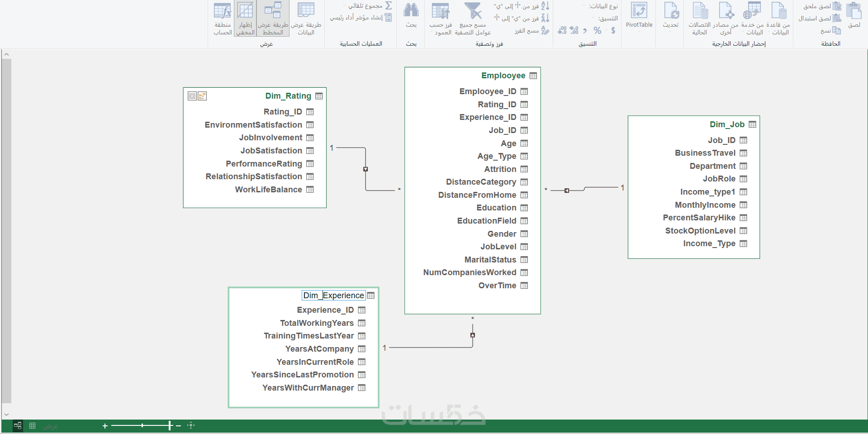Create a KPI (إنشاء مؤشر أداء رئيسي)

click(x=361, y=18)
